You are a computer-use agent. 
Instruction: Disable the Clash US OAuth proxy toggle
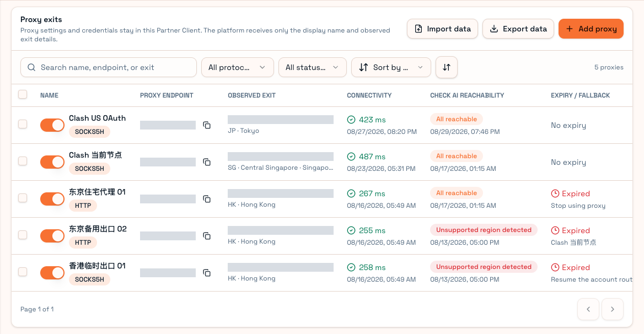tap(52, 125)
